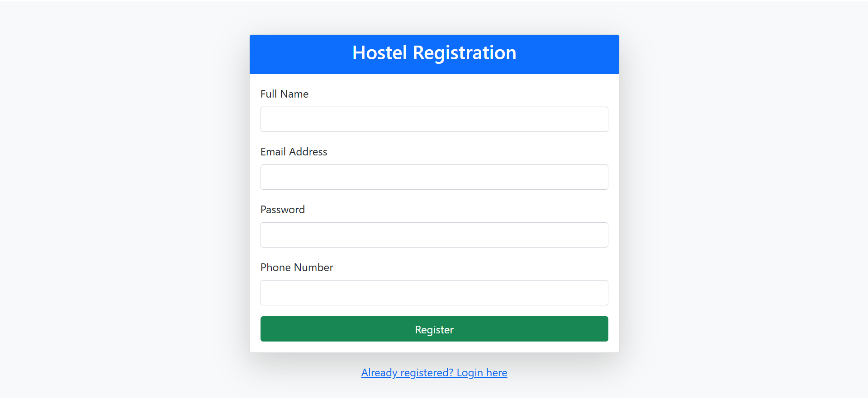The width and height of the screenshot is (868, 398).
Task: Click the Full Name input field
Action: 434,119
